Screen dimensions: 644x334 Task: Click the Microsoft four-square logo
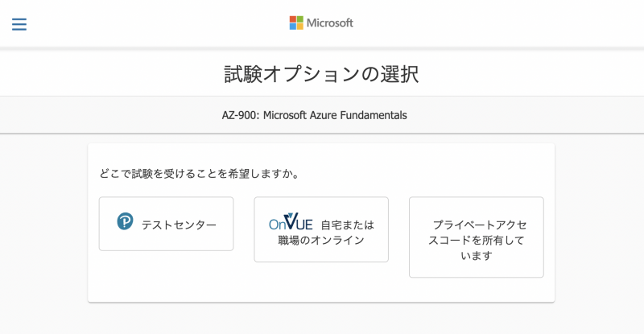[x=296, y=23]
